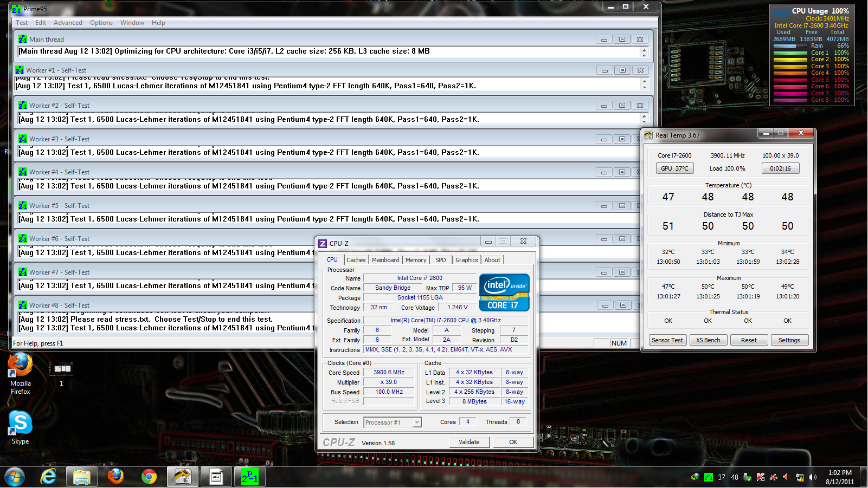
Task: Open the Edit menu in Prime95
Action: pos(41,23)
